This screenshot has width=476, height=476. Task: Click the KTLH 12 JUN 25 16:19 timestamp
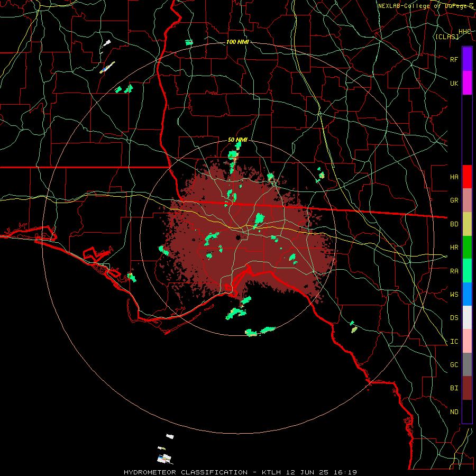coord(309,472)
